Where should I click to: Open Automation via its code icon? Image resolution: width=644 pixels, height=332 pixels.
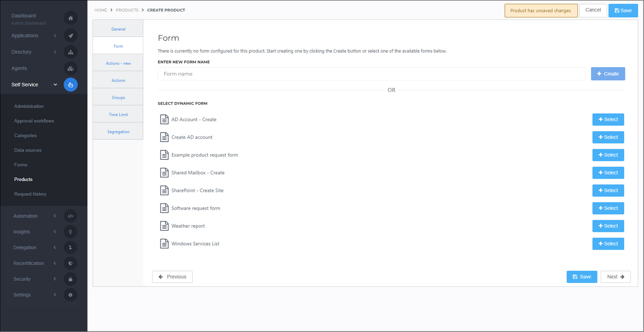(70, 216)
